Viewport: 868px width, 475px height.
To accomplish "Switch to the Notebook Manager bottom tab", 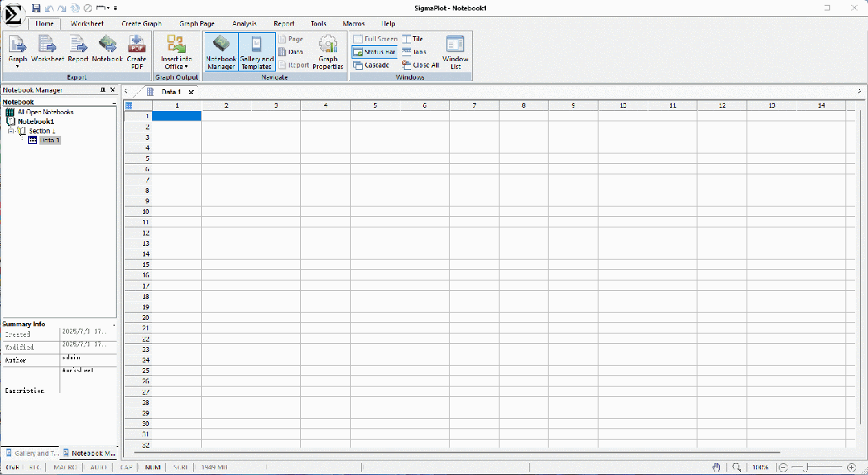I will click(89, 452).
